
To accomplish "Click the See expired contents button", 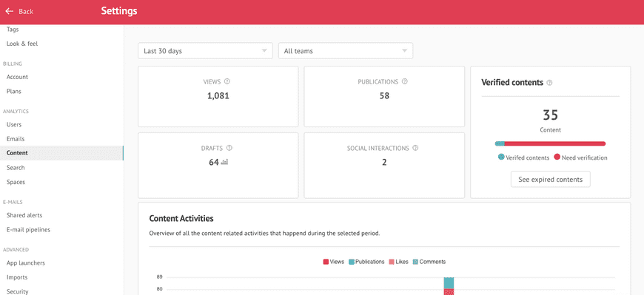I will (x=550, y=180).
